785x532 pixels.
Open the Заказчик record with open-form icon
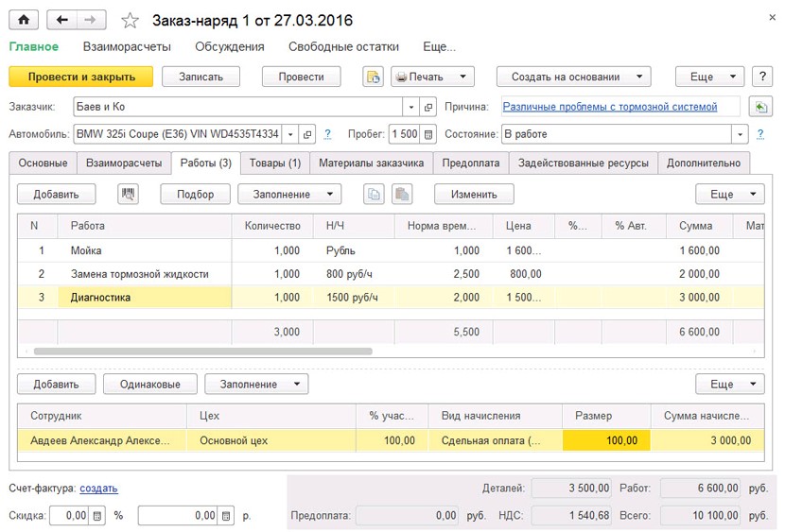click(x=427, y=107)
